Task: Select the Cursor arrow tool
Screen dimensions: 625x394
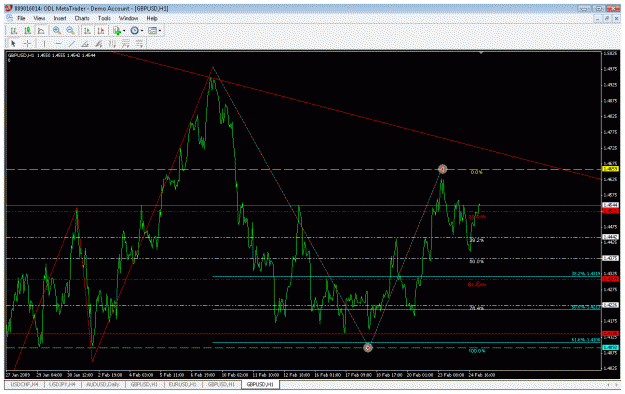Action: pos(13,43)
